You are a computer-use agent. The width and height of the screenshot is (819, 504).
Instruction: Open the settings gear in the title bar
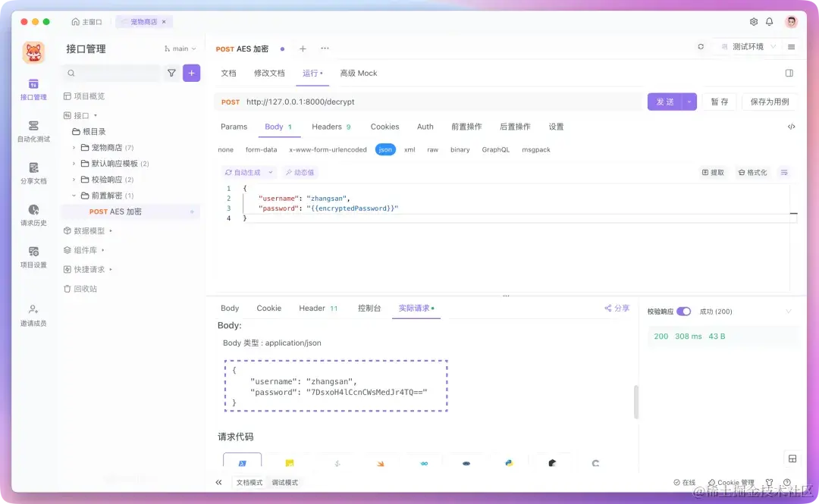(x=753, y=22)
